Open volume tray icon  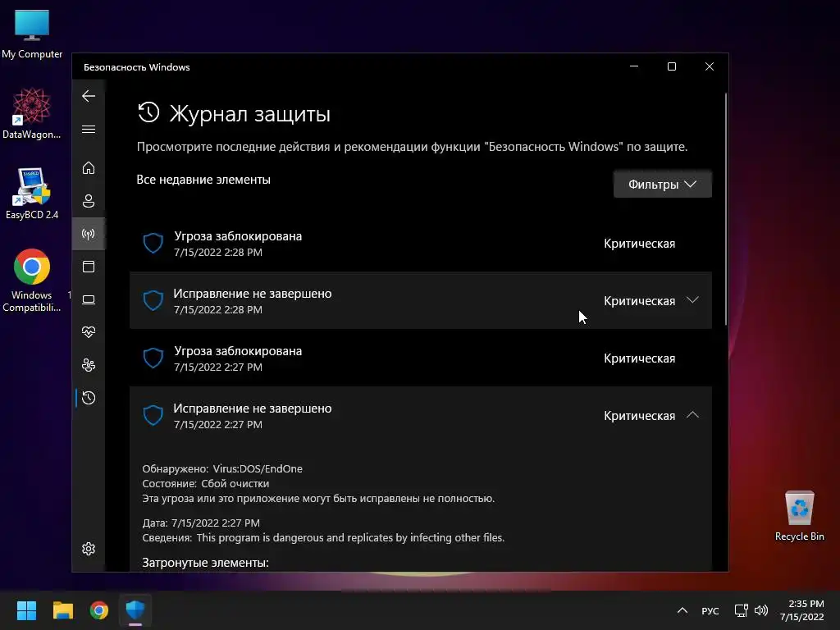760,610
